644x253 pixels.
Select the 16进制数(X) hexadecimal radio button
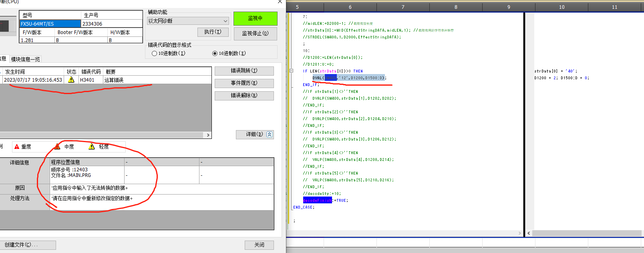coord(215,54)
